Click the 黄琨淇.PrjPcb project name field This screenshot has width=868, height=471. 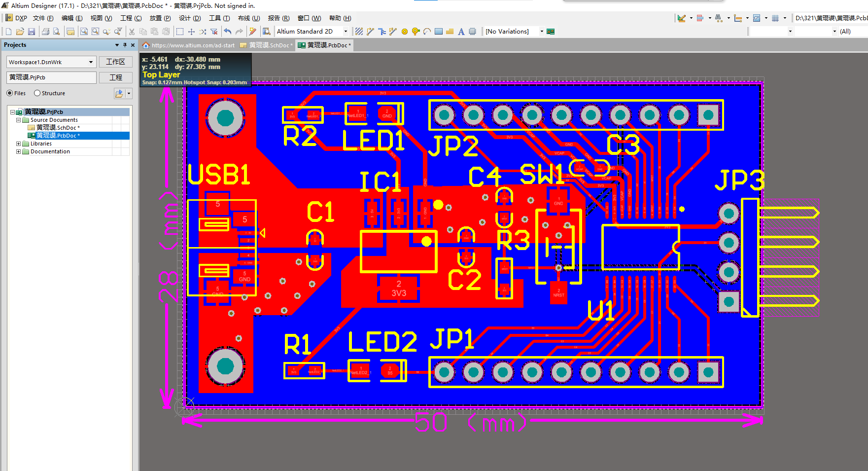(51, 77)
